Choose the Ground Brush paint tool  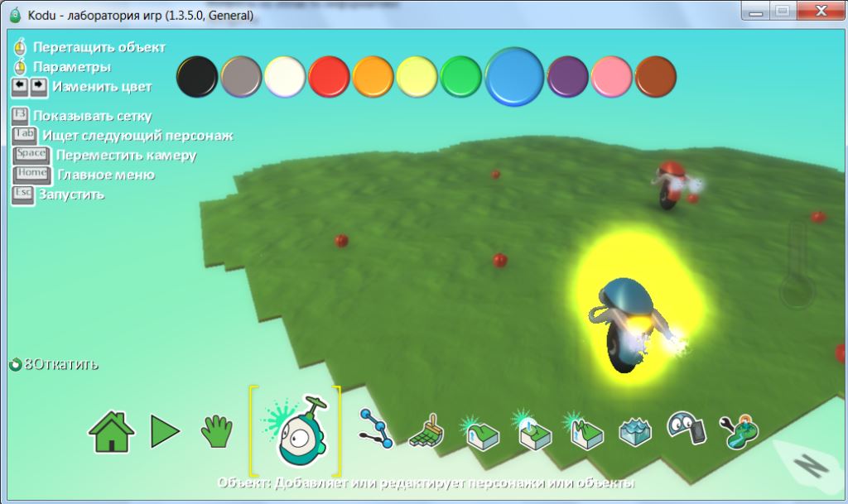point(427,430)
